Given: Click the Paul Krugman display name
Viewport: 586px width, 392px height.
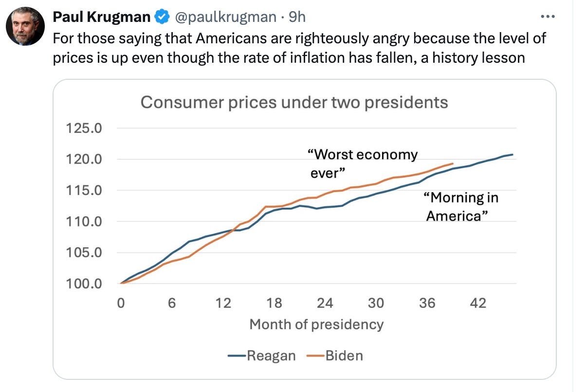Looking at the screenshot, I should coord(102,18).
